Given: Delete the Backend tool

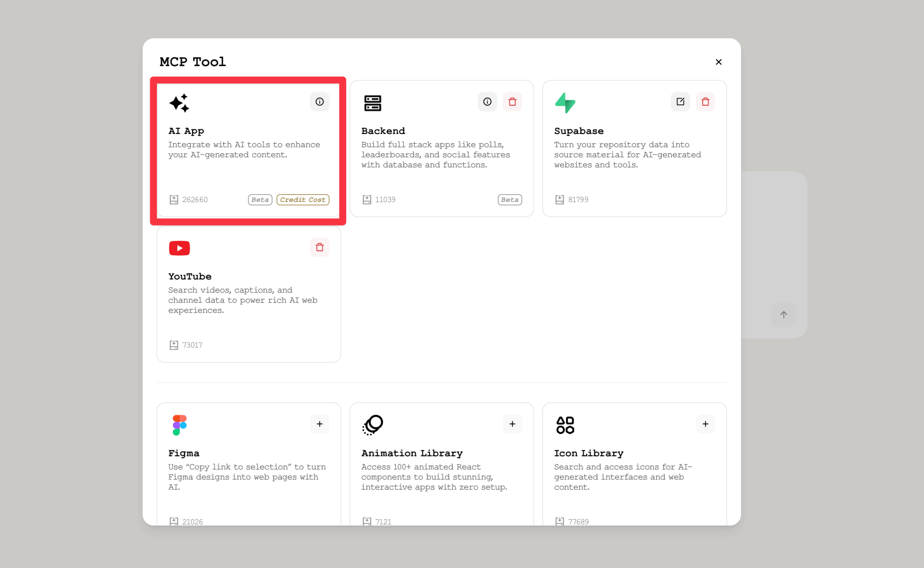Looking at the screenshot, I should tap(512, 102).
